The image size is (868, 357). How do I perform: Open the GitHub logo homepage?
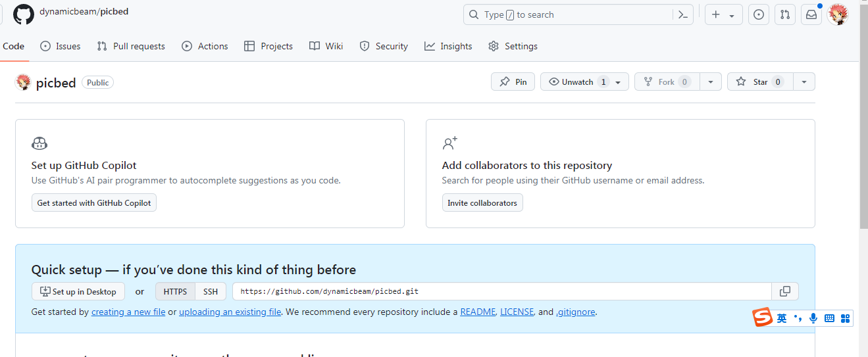tap(24, 14)
